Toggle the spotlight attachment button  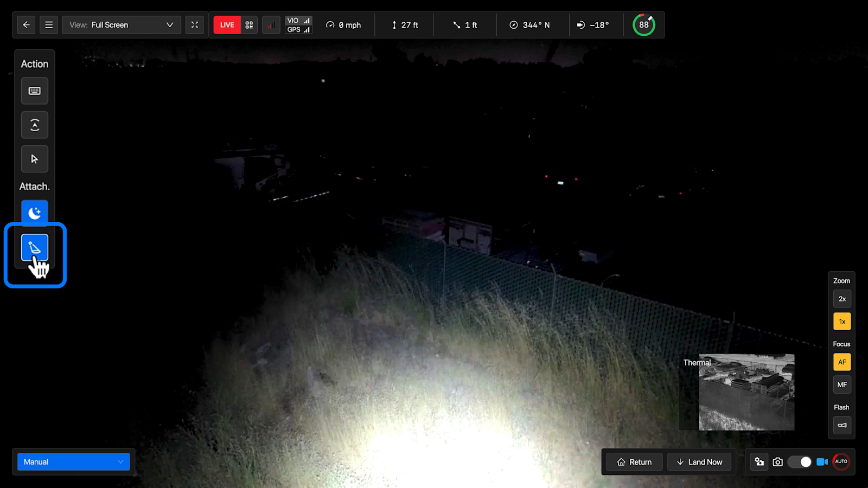[x=35, y=248]
